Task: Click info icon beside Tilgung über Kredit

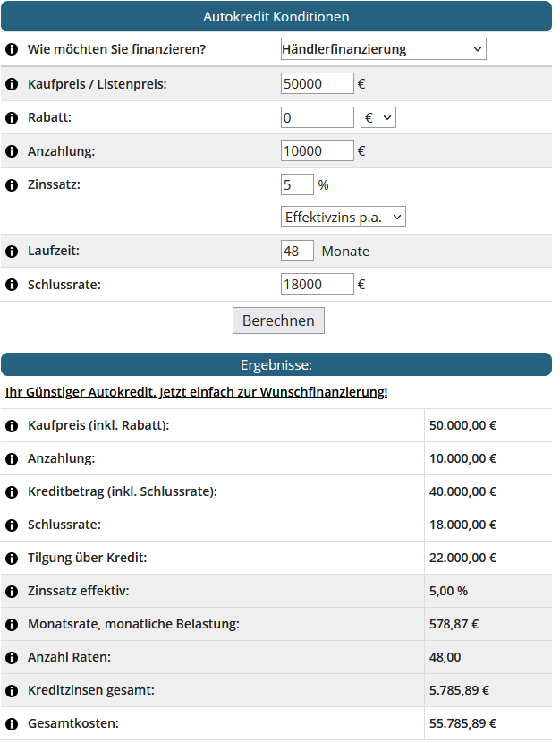Action: (x=12, y=558)
